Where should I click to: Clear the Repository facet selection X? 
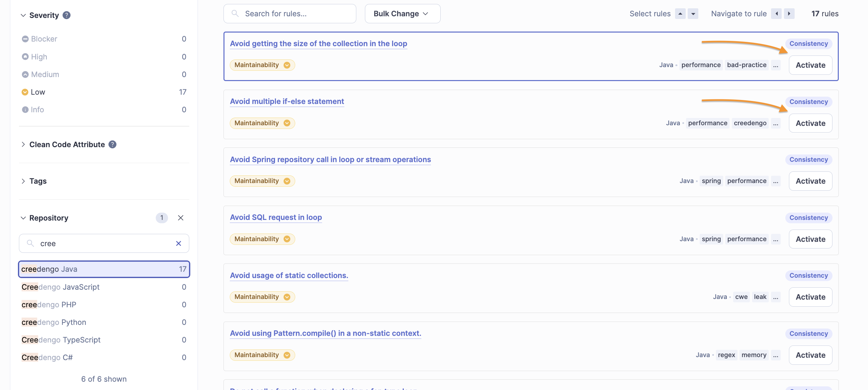pos(181,218)
